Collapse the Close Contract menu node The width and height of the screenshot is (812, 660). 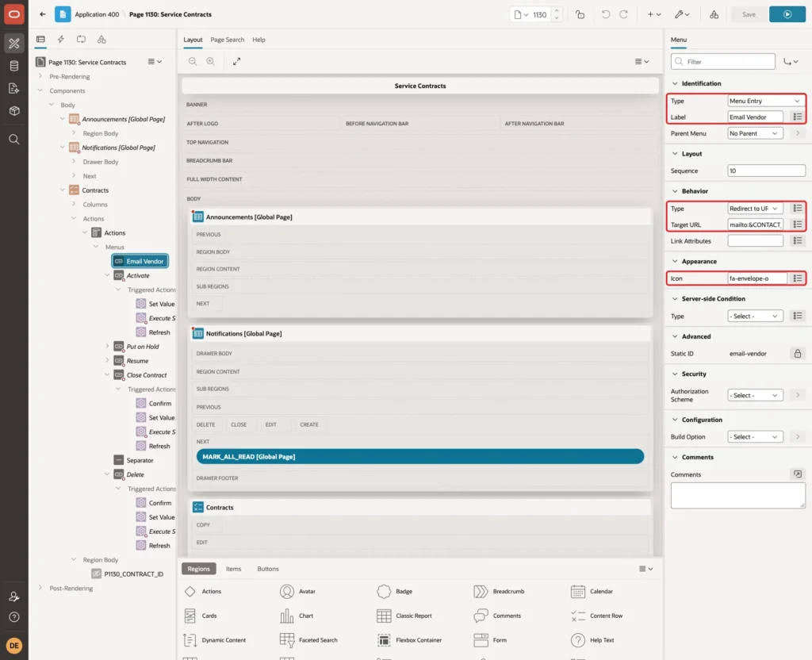(107, 374)
